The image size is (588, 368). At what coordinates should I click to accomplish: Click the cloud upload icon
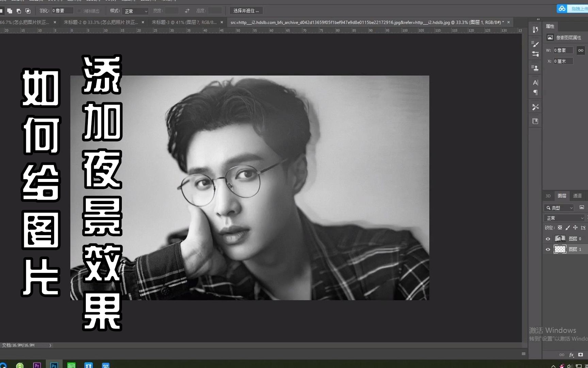click(562, 9)
